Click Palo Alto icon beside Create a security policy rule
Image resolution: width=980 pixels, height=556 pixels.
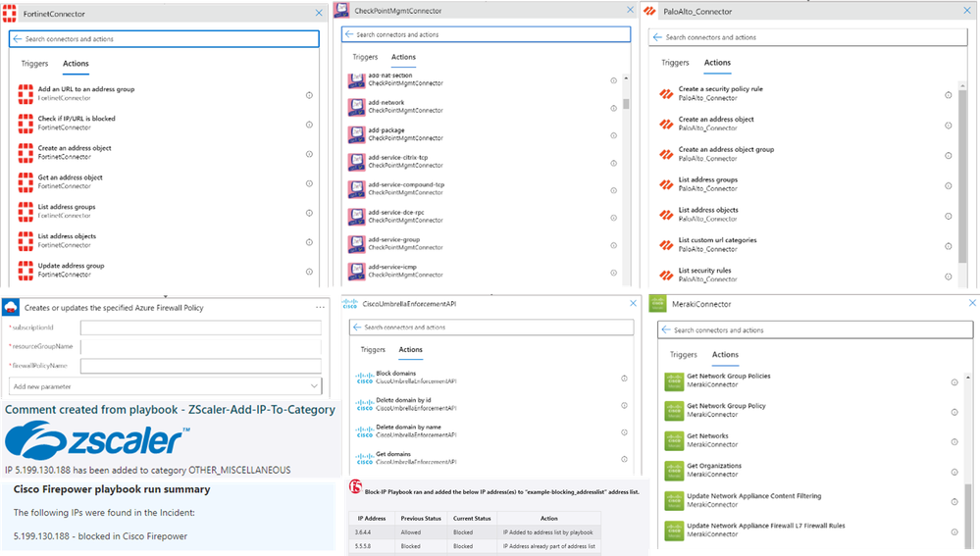click(x=666, y=94)
